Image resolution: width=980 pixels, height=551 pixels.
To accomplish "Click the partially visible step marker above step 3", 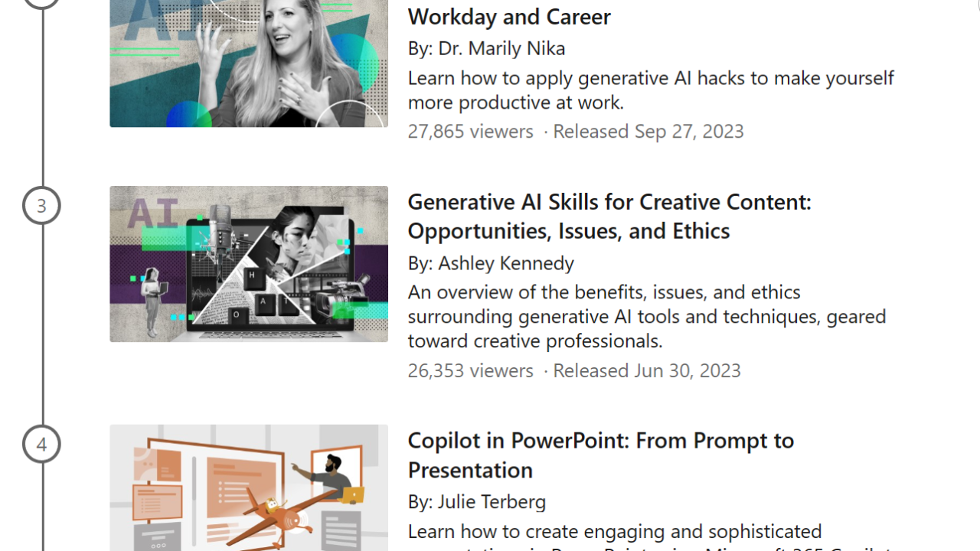I will (41, 2).
